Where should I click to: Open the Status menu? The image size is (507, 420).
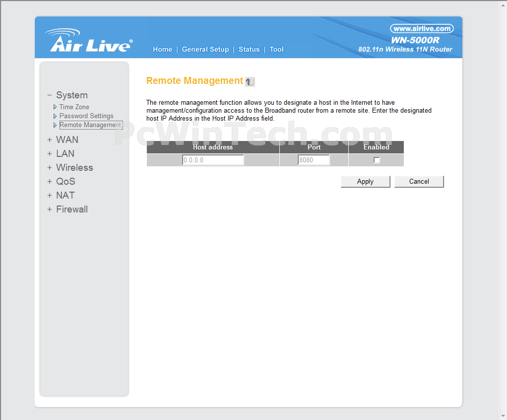point(249,50)
